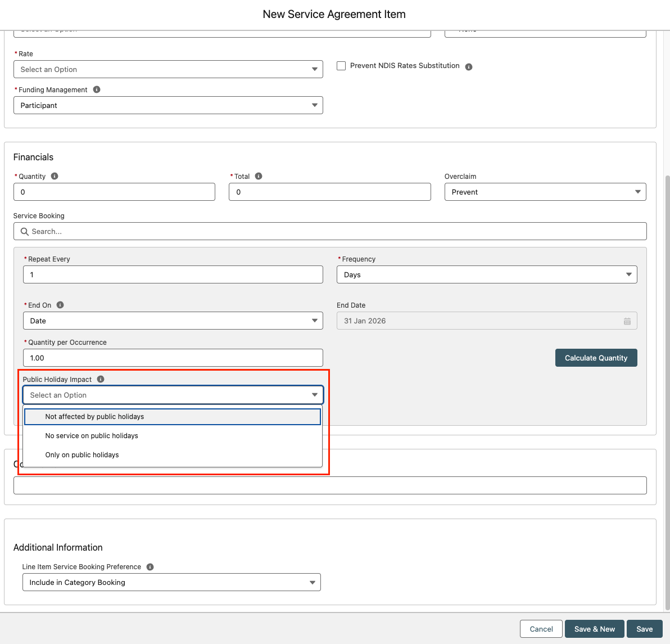Screen dimensions: 670x644
Task: Click the Save & New button
Action: pyautogui.click(x=594, y=629)
